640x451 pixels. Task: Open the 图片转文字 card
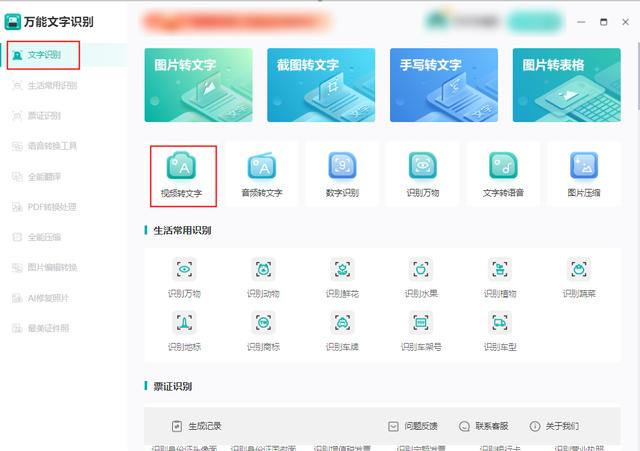[198, 85]
